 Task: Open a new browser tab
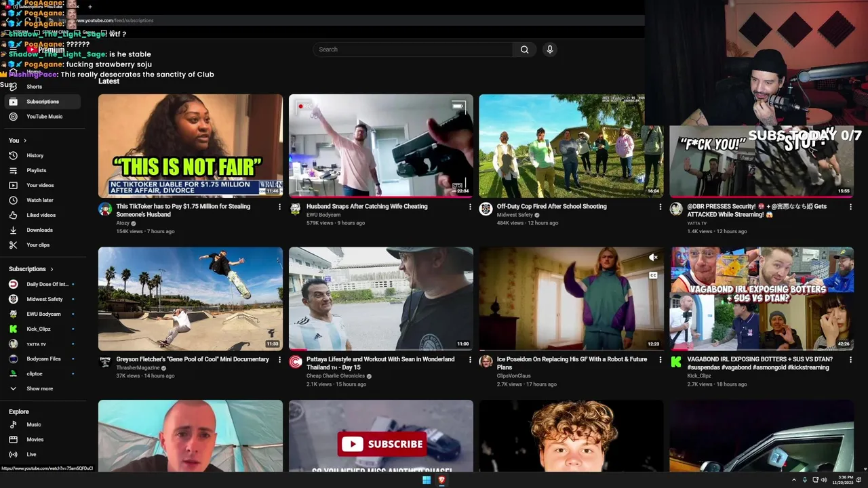pyautogui.click(x=90, y=7)
